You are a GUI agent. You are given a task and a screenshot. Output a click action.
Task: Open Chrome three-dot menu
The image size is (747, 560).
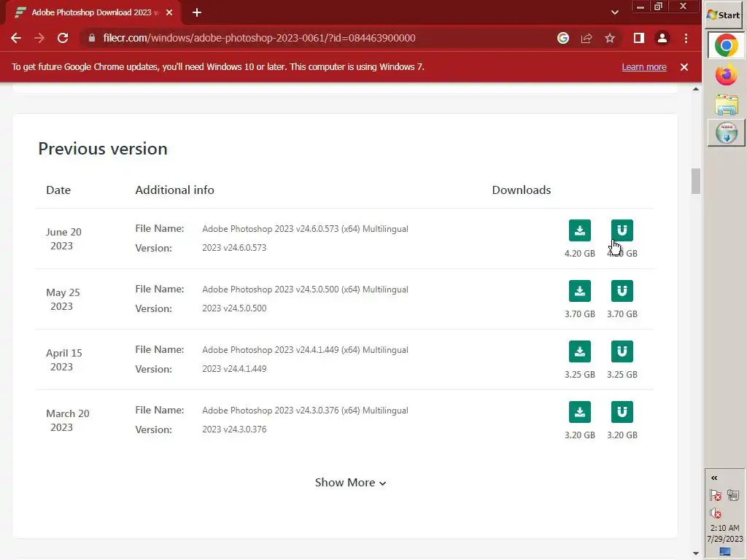(x=686, y=38)
